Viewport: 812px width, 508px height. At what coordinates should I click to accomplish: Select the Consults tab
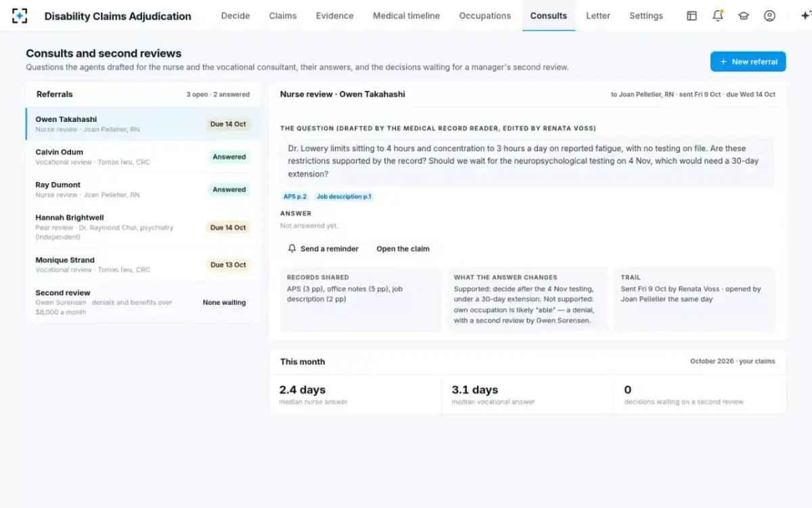(x=549, y=16)
